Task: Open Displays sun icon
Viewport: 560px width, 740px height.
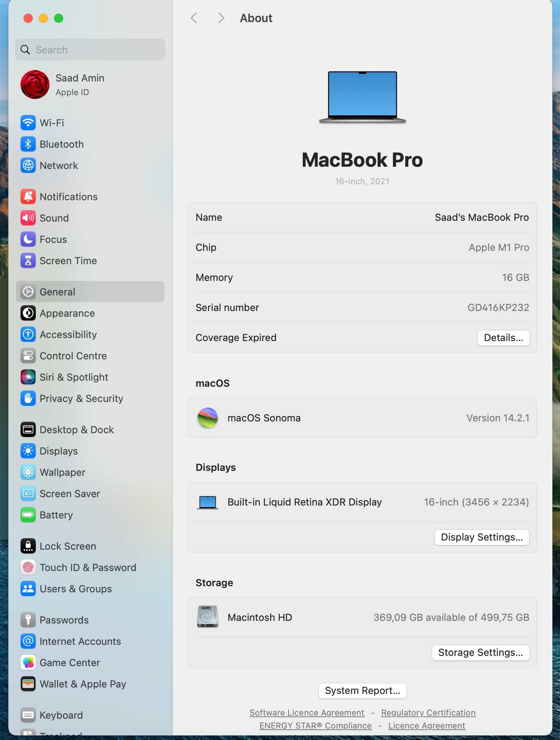Action: tap(28, 451)
